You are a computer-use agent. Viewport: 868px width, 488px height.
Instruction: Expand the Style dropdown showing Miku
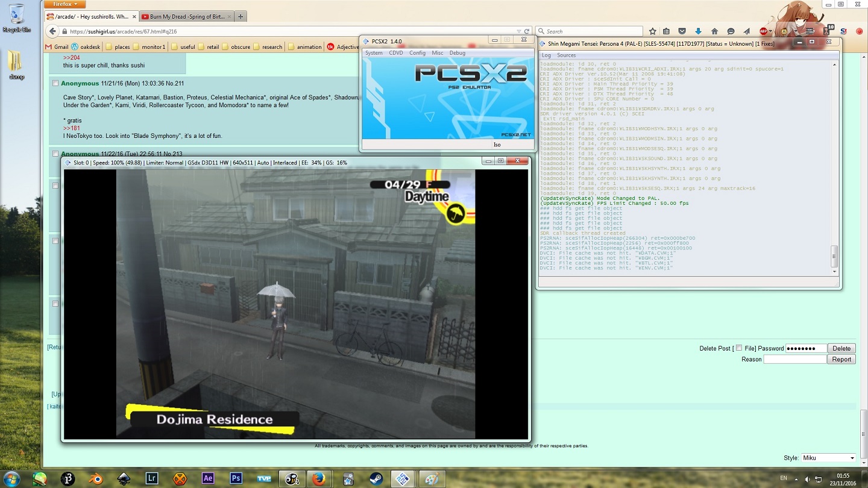(828, 458)
